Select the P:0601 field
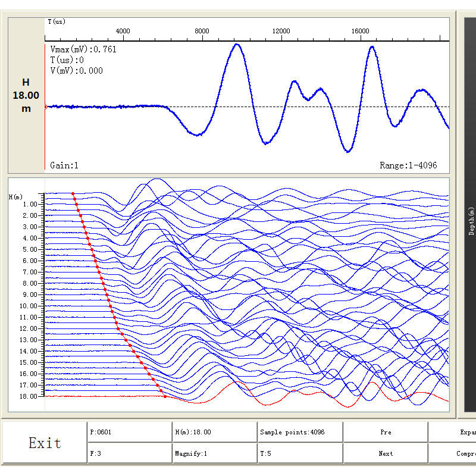 click(x=130, y=432)
